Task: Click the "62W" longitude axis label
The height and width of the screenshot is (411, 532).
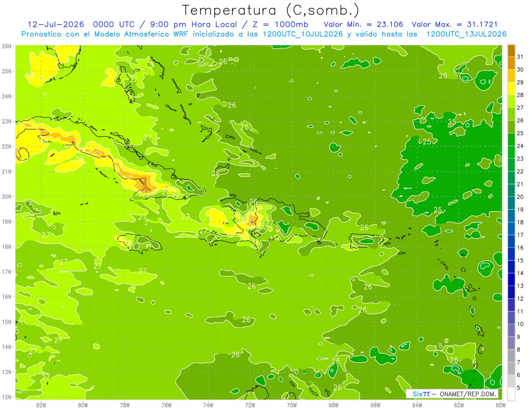Action: pyautogui.click(x=459, y=404)
